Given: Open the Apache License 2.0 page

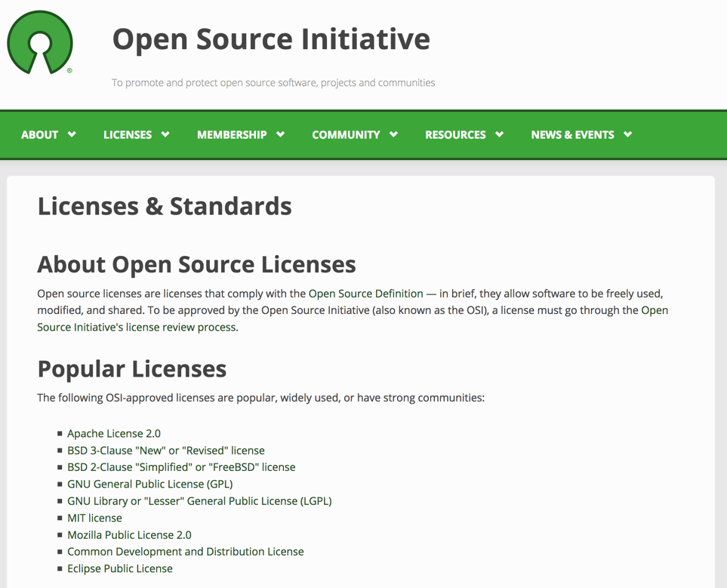Looking at the screenshot, I should (114, 433).
